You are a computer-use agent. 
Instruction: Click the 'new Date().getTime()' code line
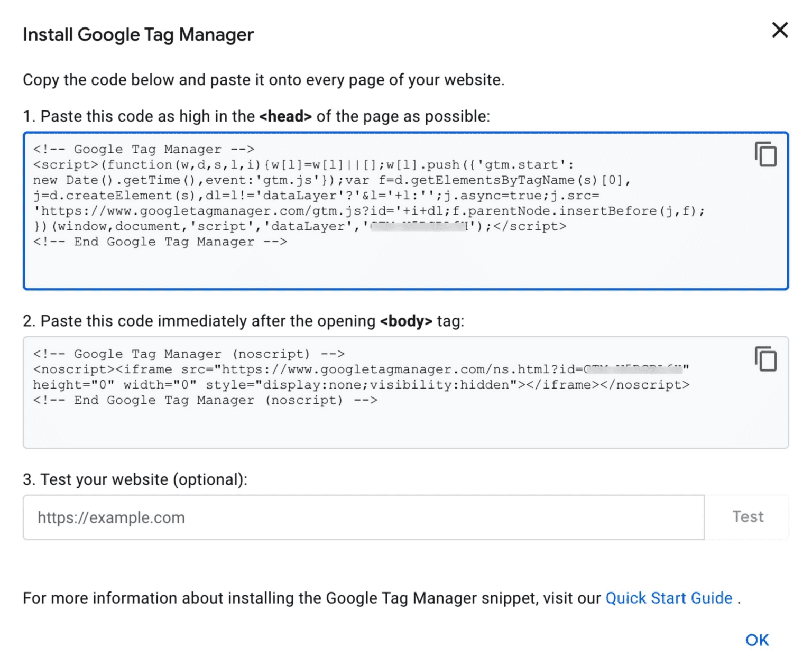[332, 181]
